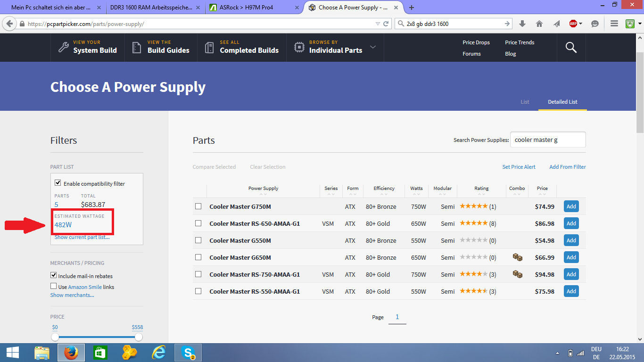The image size is (644, 362).
Task: Toggle Enable compatibility filter checkbox
Action: pos(58,183)
